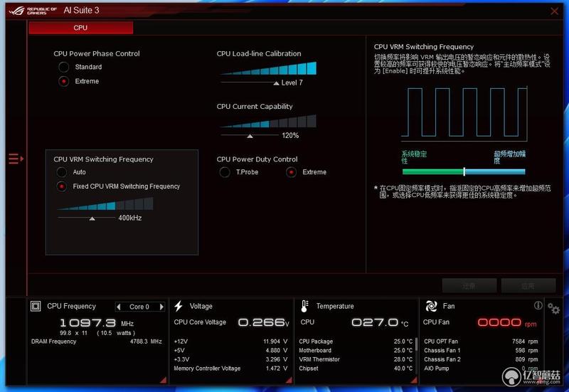Click the '120%' current capability value

pyautogui.click(x=290, y=135)
